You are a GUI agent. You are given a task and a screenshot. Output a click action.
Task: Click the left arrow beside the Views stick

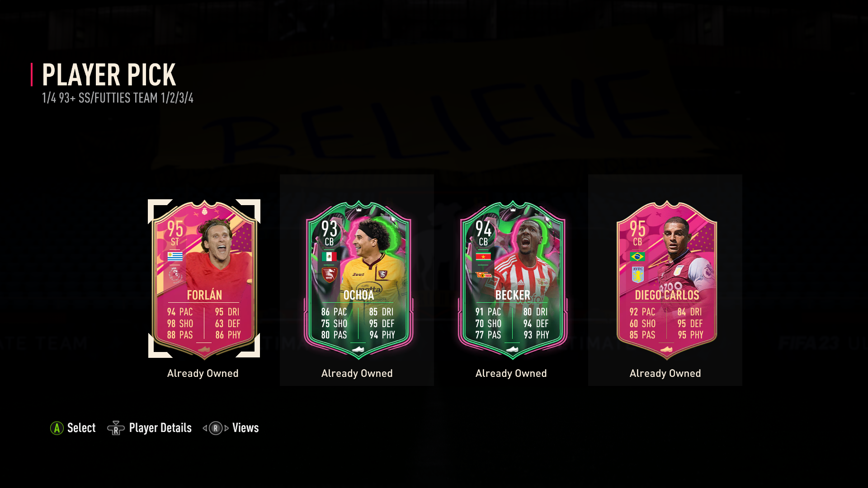(205, 428)
